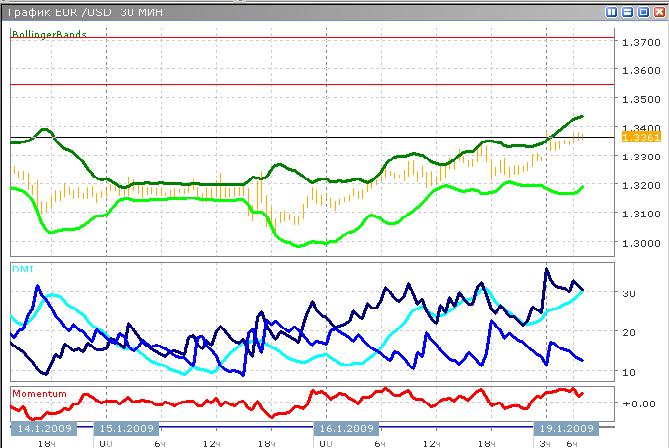
Task: Click the 1.3700 price axis label
Action: [x=637, y=43]
